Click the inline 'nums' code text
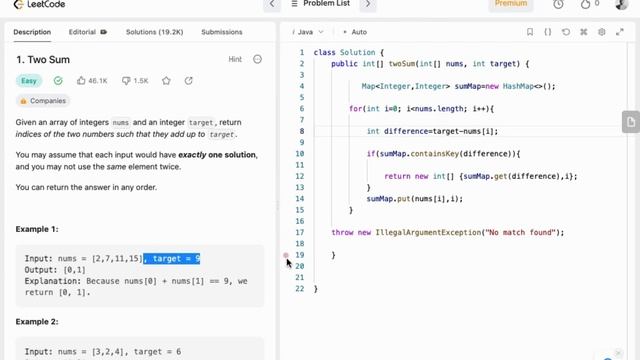640x360 pixels. tap(120, 122)
